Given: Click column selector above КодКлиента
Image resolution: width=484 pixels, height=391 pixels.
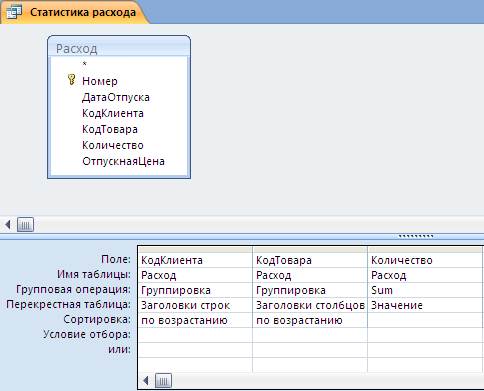Looking at the screenshot, I should pyautogui.click(x=195, y=249).
